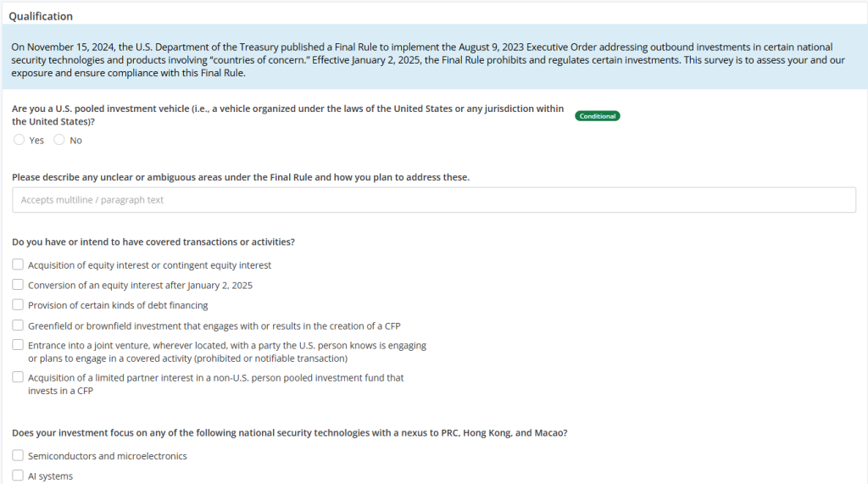Click the unclear areas description text field

(433, 200)
